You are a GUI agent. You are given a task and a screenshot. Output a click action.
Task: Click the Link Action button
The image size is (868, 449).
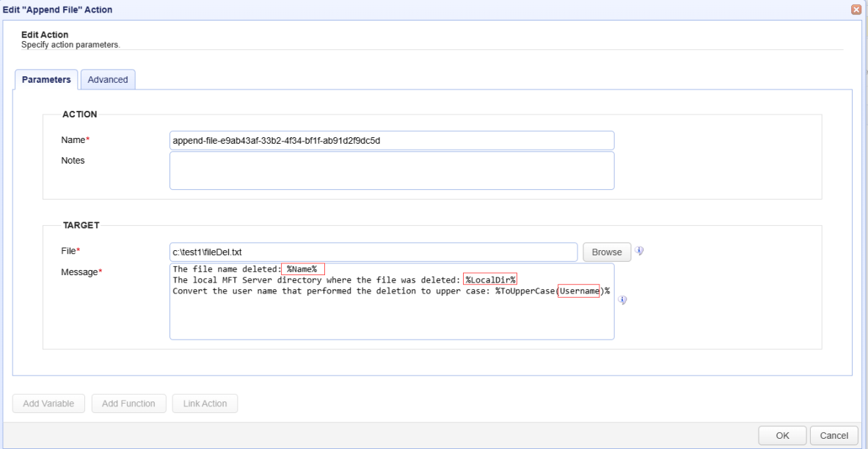205,404
